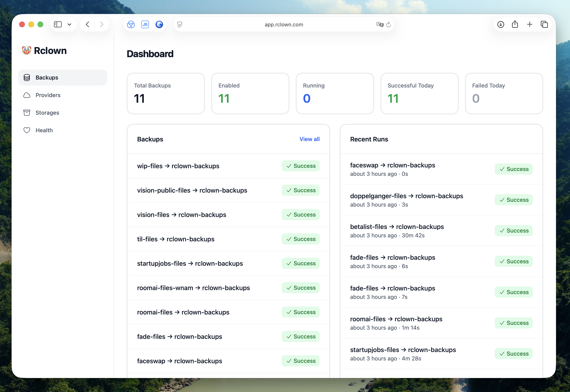
Task: Show the tab overview
Action: 544,24
